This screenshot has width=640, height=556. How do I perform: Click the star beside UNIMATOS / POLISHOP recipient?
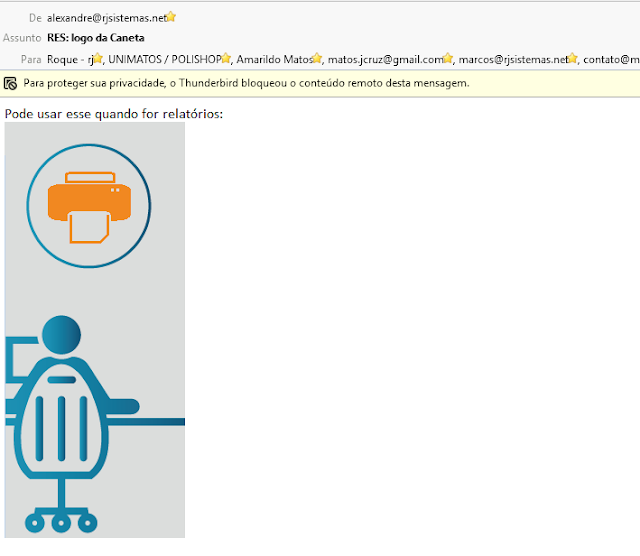pyautogui.click(x=226, y=58)
